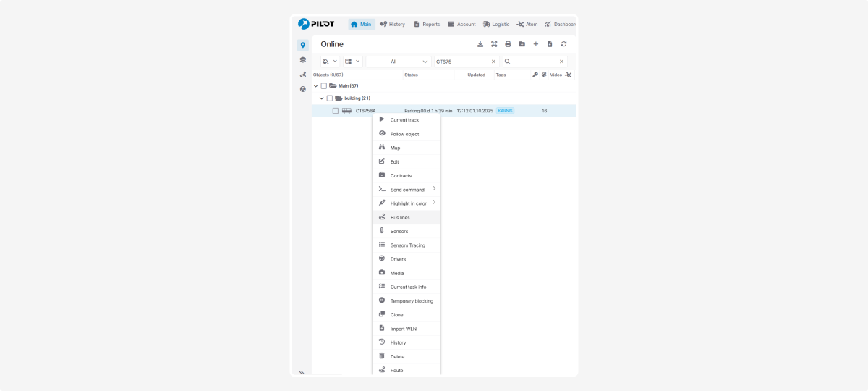Click the print icon in Online toolbar

pyautogui.click(x=508, y=44)
